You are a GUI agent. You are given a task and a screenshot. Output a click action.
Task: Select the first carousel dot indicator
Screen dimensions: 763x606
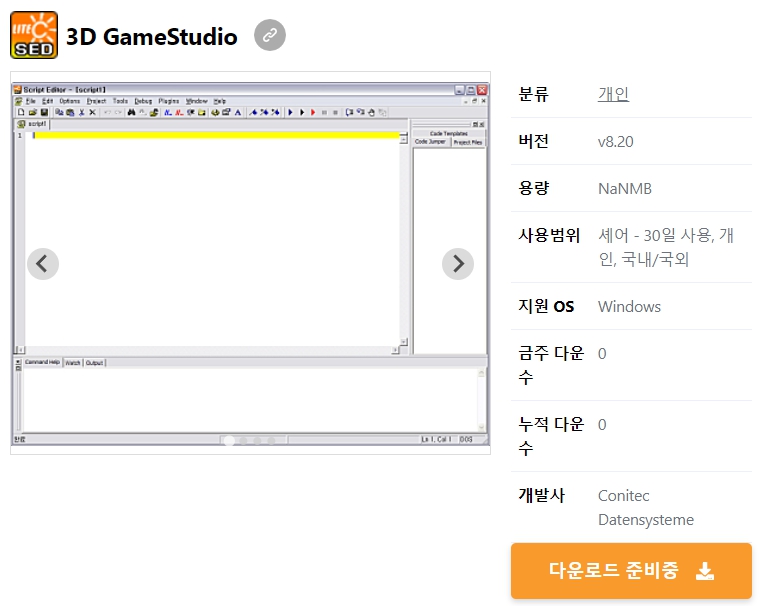(x=229, y=441)
